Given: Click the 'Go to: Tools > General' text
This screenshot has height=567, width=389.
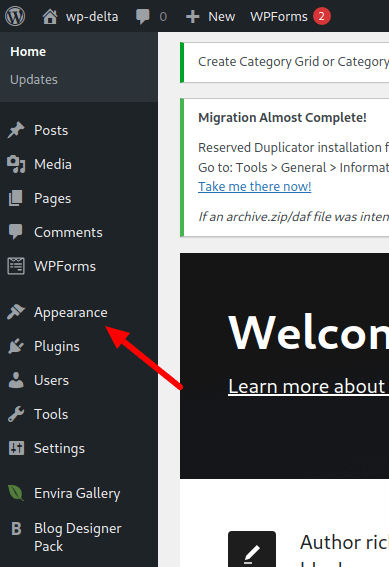Looking at the screenshot, I should [x=293, y=167].
